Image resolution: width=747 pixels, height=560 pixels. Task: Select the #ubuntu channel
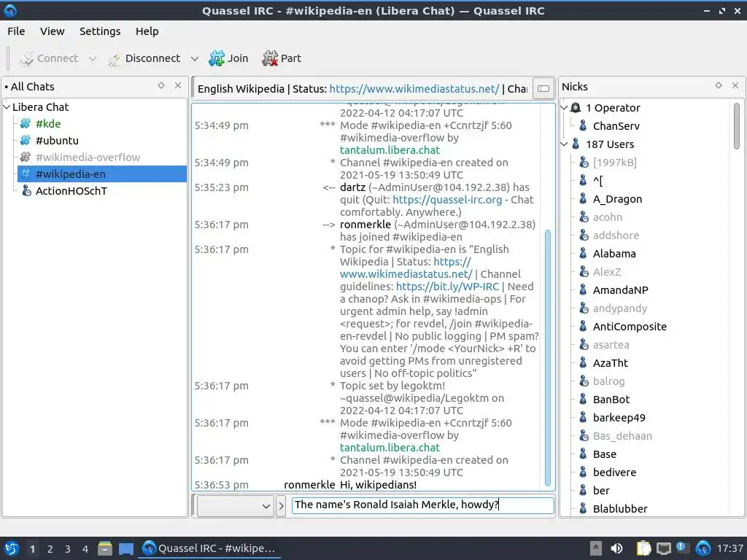[57, 141]
